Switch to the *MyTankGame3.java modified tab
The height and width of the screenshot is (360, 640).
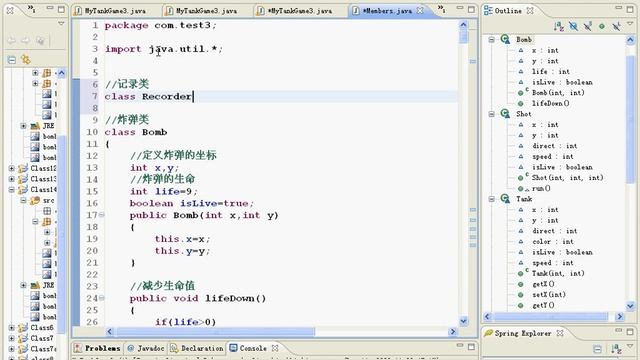click(x=300, y=11)
